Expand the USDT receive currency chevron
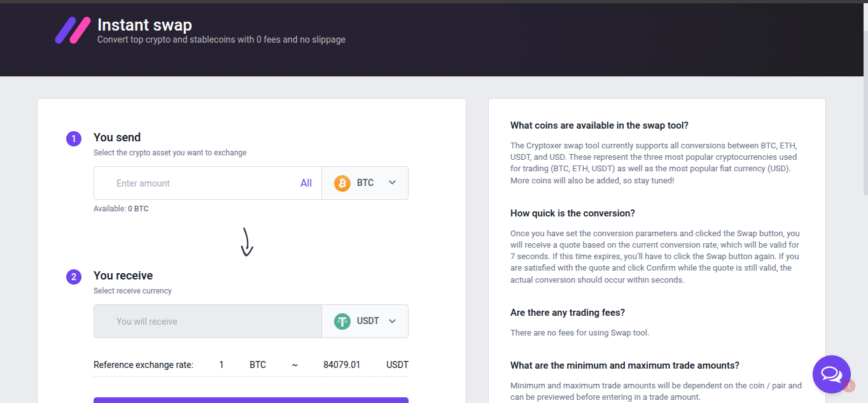Viewport: 868px width, 403px height. [x=393, y=321]
